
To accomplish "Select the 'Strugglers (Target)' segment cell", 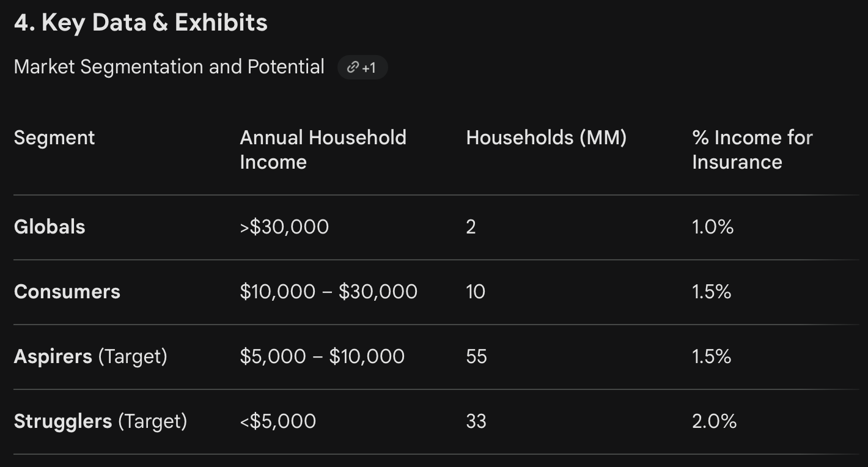I will (x=100, y=421).
